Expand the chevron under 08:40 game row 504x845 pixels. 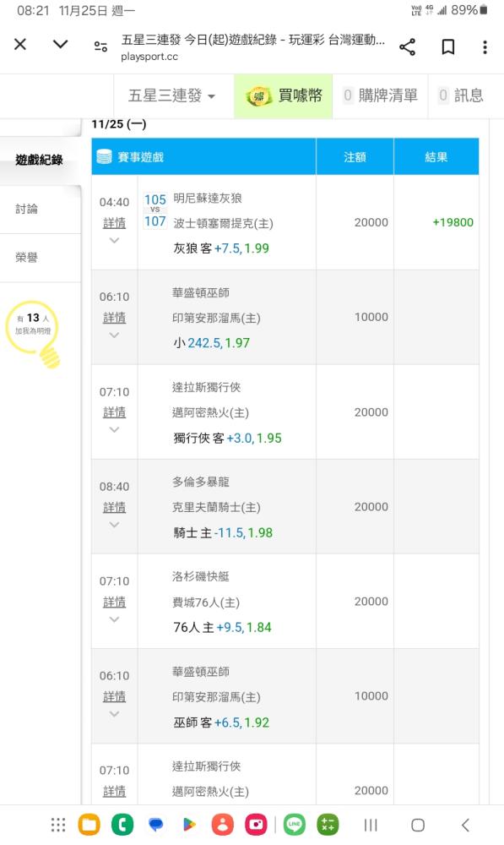114,525
